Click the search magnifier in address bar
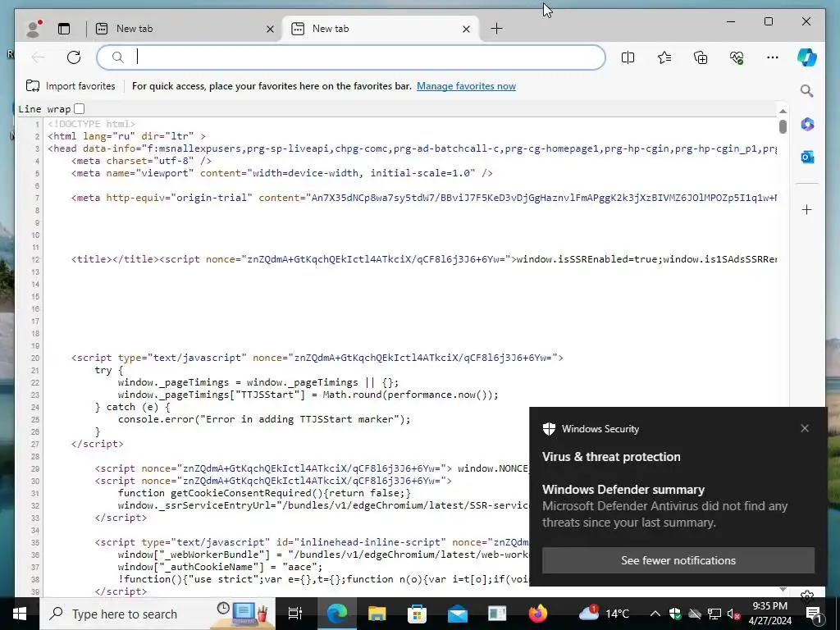This screenshot has height=630, width=840. pos(118,57)
